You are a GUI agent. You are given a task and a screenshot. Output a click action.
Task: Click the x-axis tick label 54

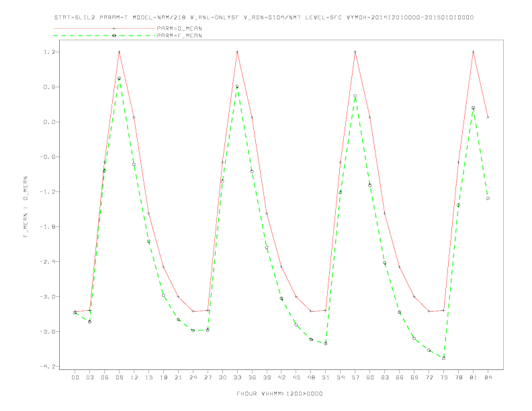(341, 377)
